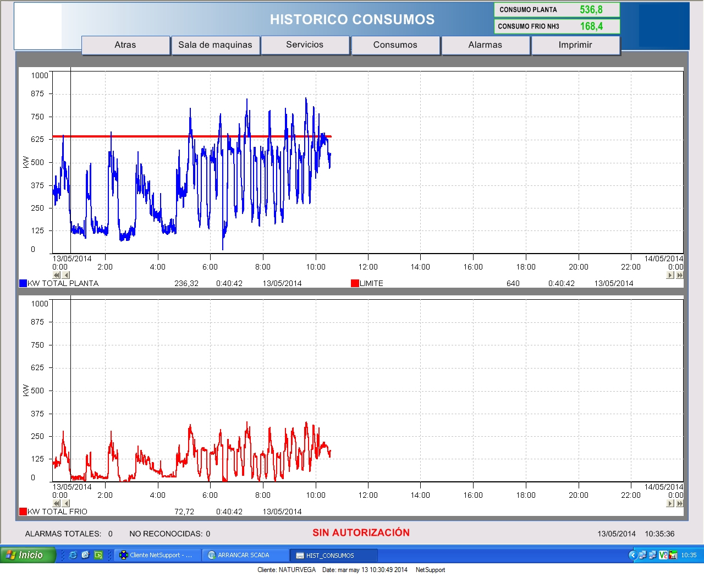Expand hidden tray icons with the chevron

tap(632, 555)
